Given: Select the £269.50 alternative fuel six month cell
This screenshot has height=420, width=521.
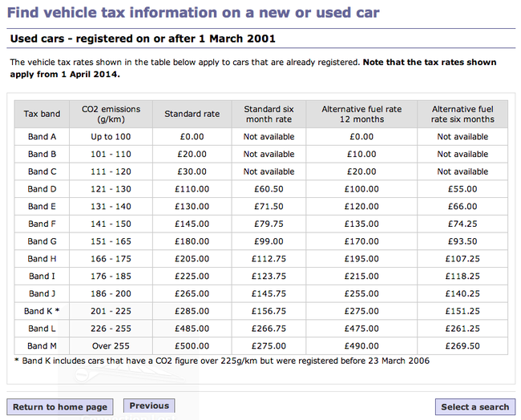Looking at the screenshot, I should pos(462,346).
